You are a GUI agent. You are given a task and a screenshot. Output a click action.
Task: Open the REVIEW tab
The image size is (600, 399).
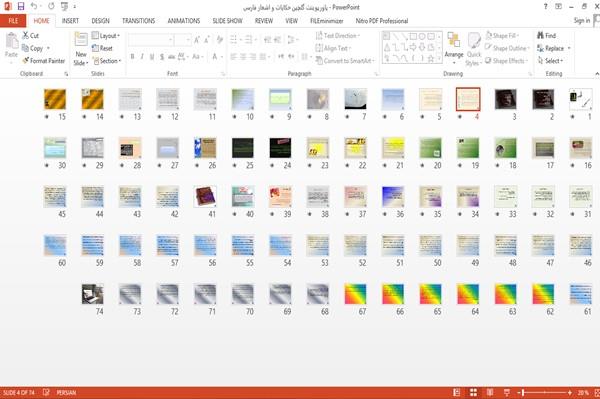(264, 21)
